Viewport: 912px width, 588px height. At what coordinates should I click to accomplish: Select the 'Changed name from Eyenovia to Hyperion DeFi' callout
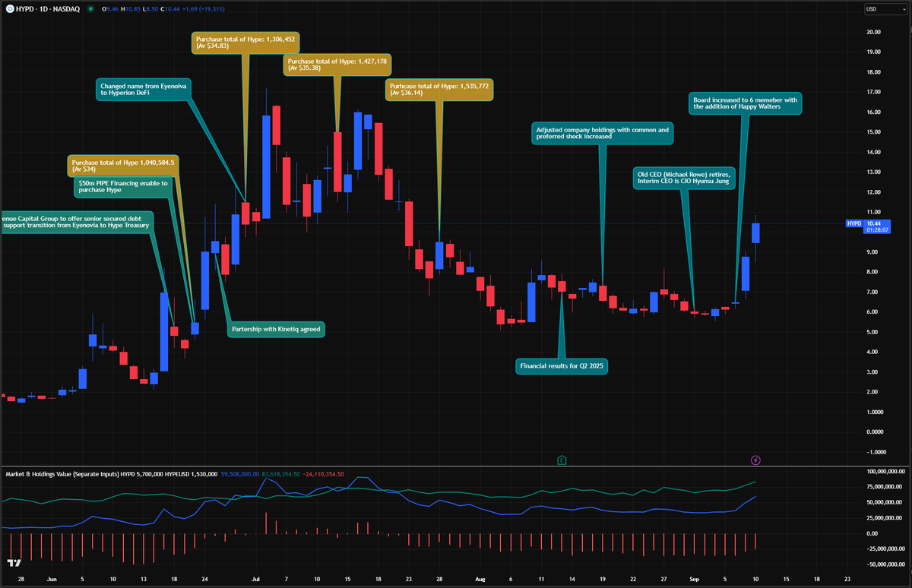click(143, 89)
